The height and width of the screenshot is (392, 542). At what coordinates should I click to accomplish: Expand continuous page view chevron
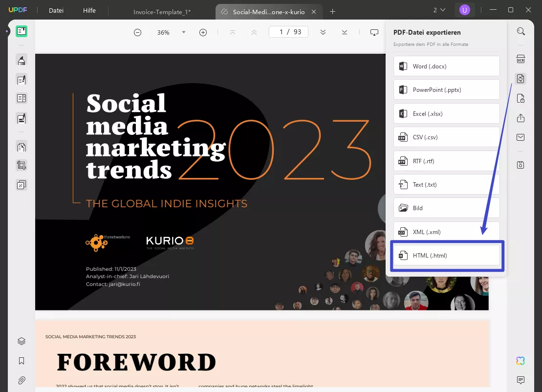323,32
